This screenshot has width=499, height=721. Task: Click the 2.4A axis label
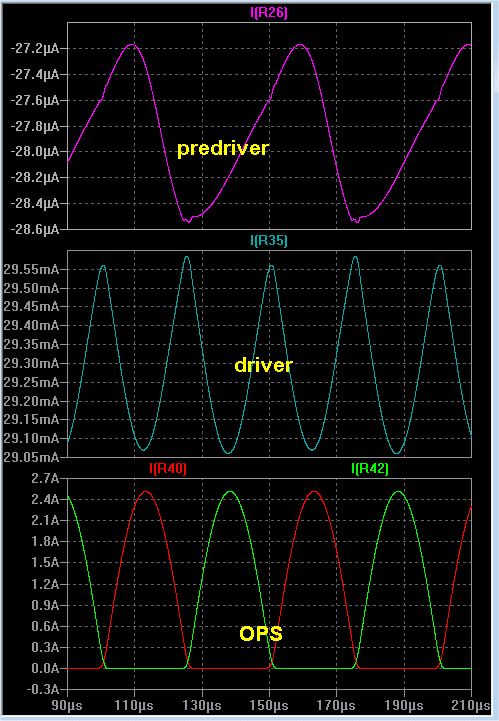pos(45,499)
